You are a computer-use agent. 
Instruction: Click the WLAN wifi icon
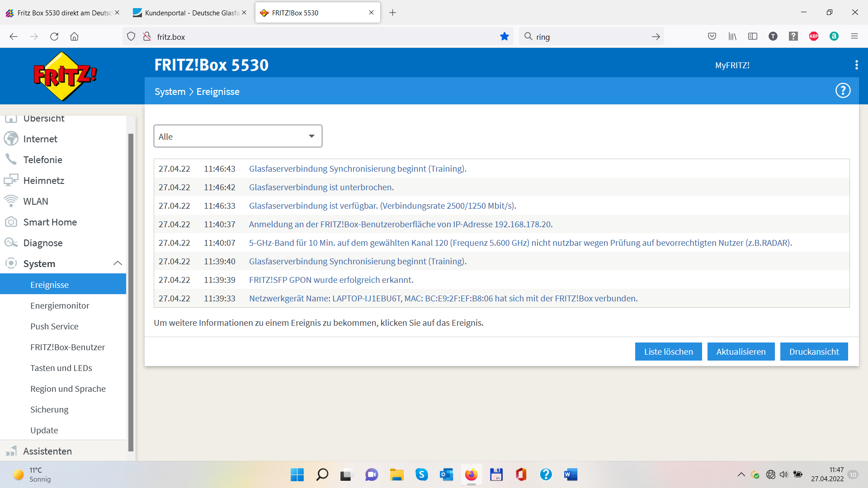[x=11, y=201]
